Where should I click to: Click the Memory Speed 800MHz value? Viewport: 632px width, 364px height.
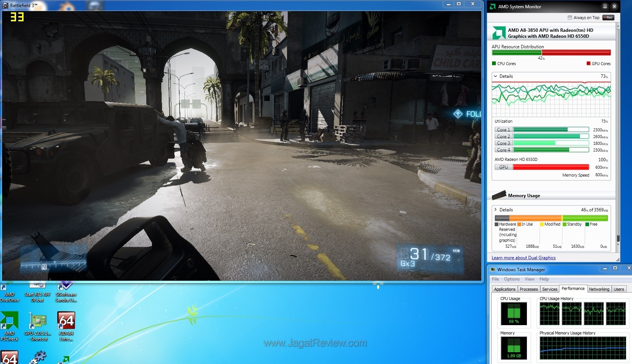click(x=601, y=175)
